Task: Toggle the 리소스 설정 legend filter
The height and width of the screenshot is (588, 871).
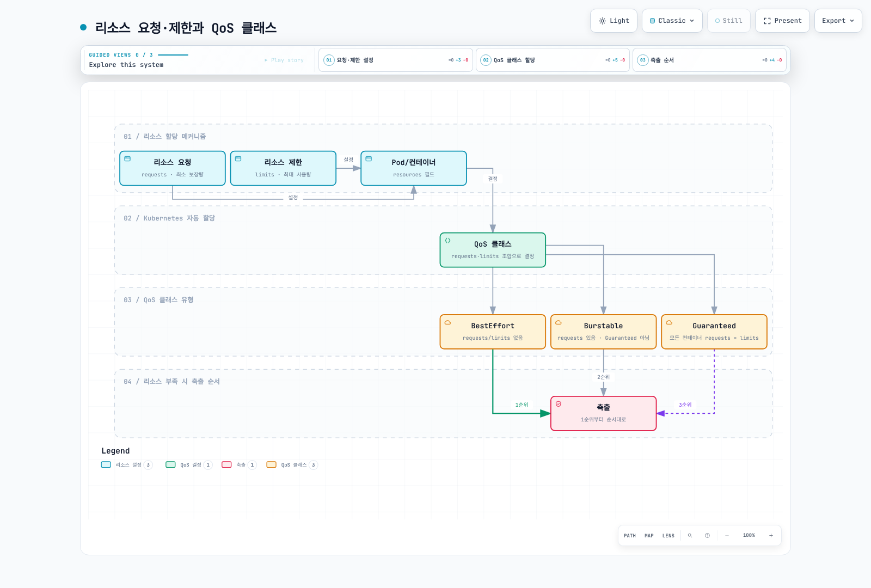Action: click(127, 465)
